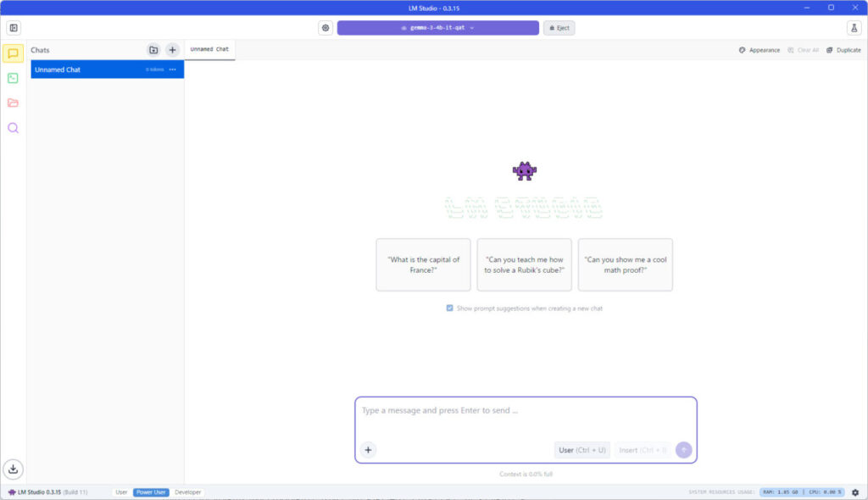Image resolution: width=868 pixels, height=500 pixels.
Task: Uncheck show prompt suggestions checkbox
Action: tap(449, 308)
